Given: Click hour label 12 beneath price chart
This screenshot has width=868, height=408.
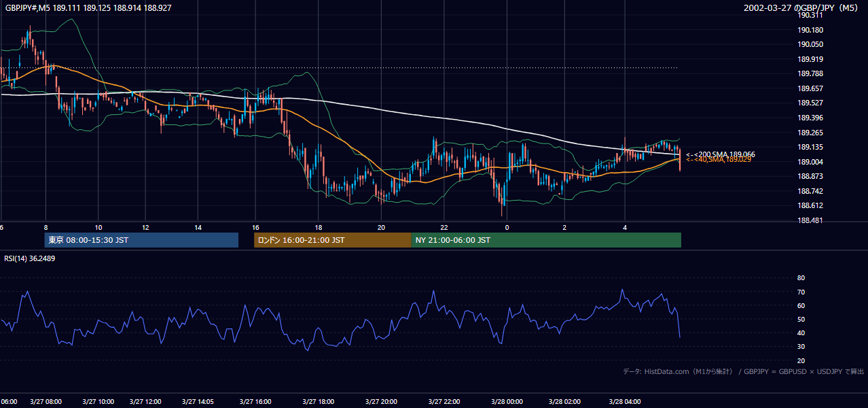Looking at the screenshot, I should 145,227.
